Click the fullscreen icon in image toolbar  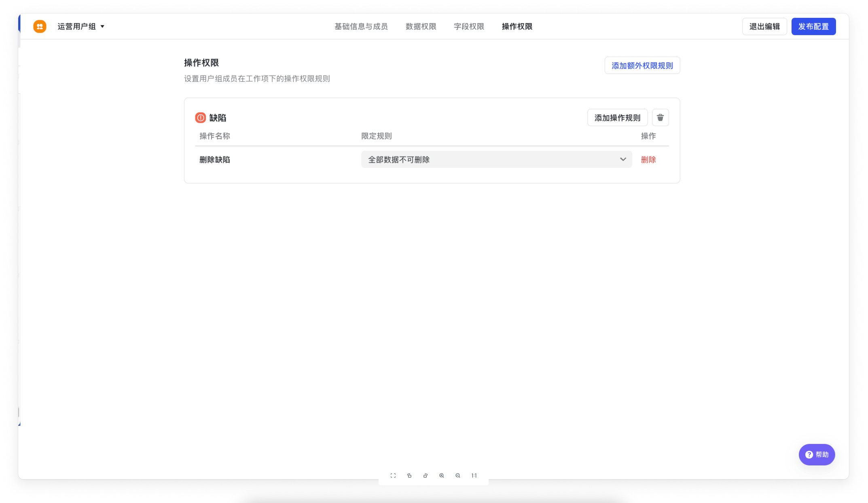point(393,476)
